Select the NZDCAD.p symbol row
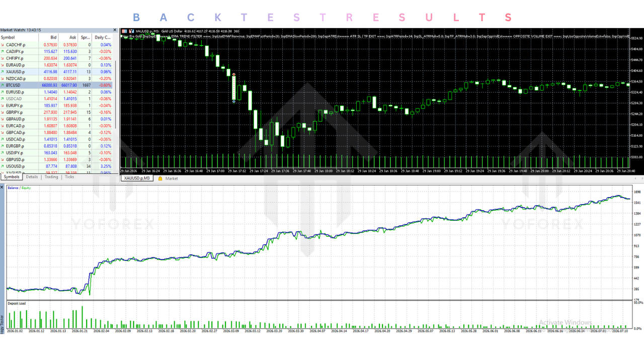 point(56,78)
